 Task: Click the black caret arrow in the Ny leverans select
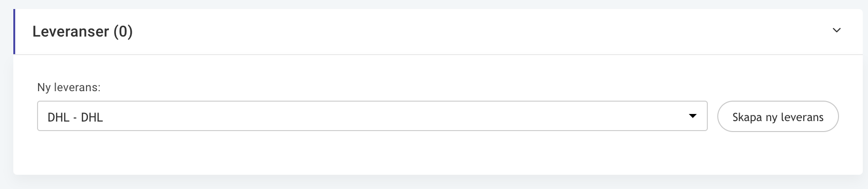(693, 116)
